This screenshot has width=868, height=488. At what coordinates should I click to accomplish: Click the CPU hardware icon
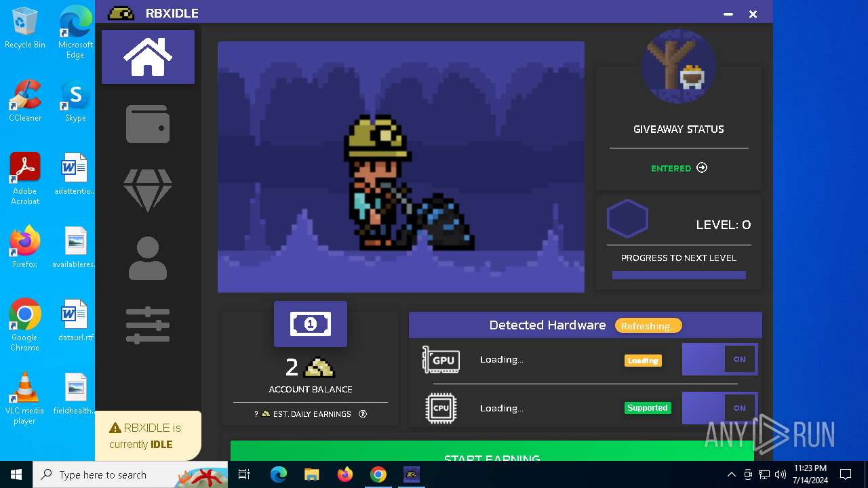441,408
